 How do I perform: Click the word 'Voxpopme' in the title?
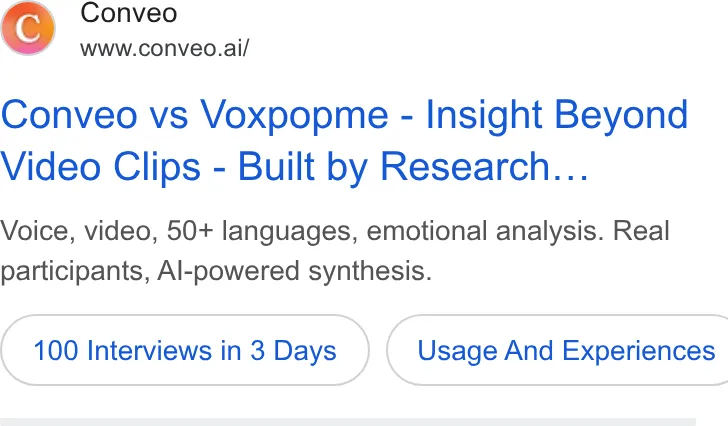tap(294, 116)
